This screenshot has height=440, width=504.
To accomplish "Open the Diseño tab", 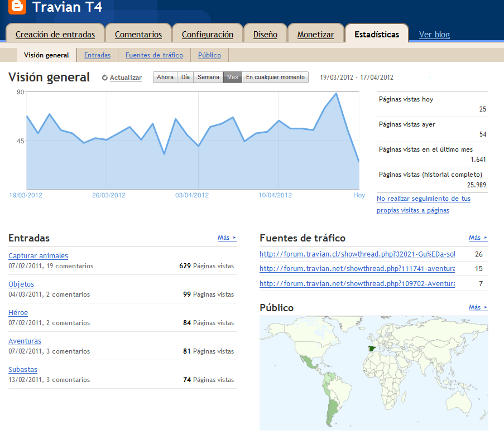I will [x=265, y=35].
